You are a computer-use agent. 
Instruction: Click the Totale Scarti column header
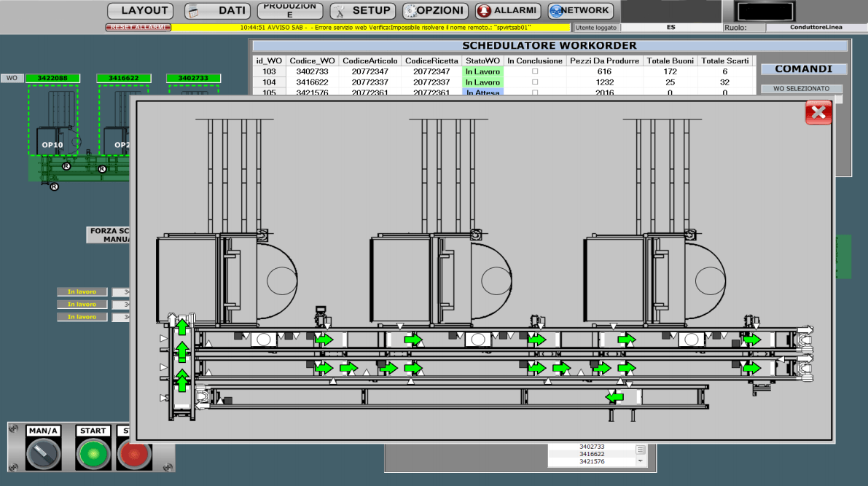click(x=724, y=61)
